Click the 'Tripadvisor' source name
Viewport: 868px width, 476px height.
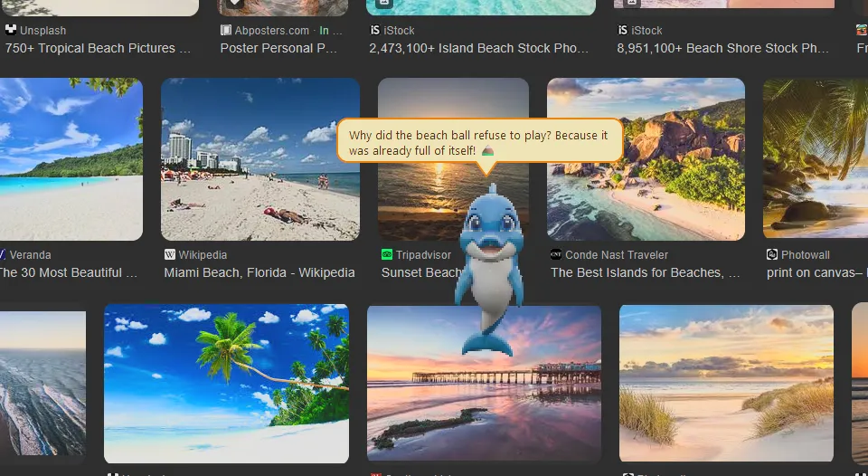coord(423,255)
